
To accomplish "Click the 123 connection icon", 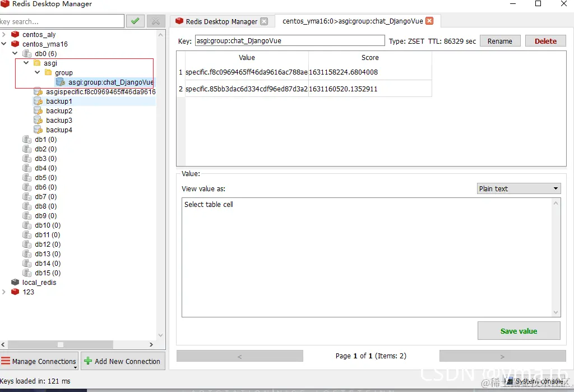I will [x=15, y=292].
